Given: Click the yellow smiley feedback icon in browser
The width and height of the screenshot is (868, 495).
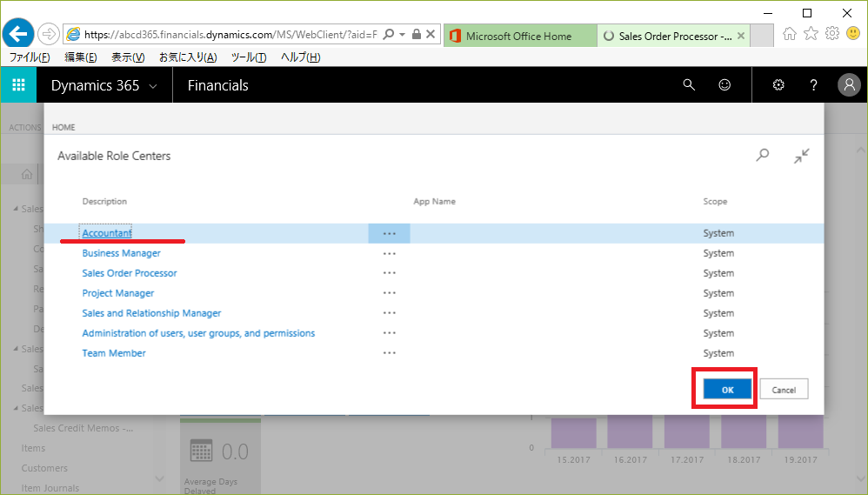Looking at the screenshot, I should click(853, 34).
